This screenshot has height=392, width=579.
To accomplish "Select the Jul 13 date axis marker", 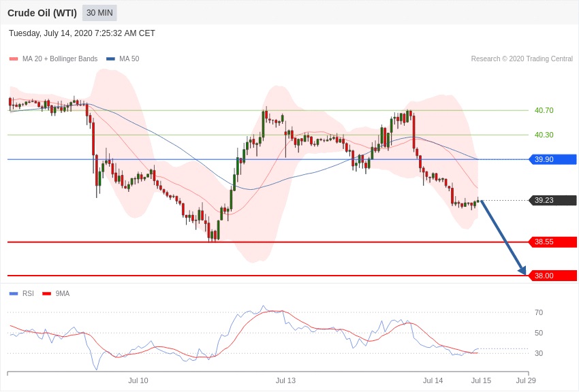I will click(x=285, y=380).
